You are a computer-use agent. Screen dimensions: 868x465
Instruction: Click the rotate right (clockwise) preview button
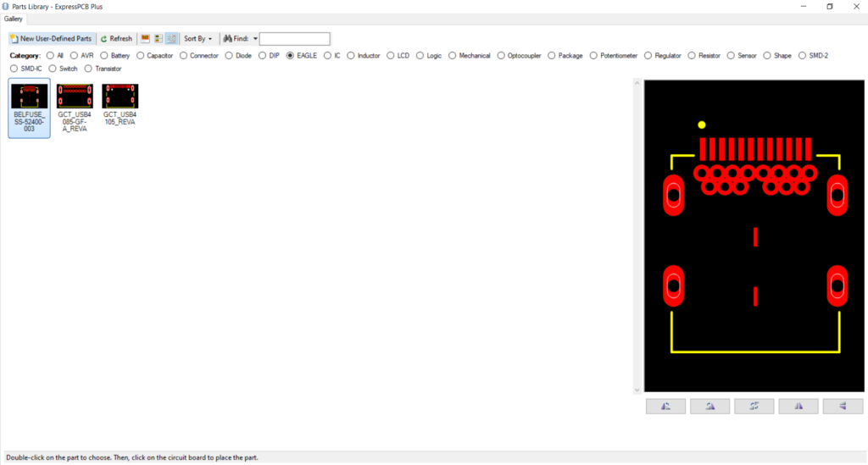tap(709, 407)
